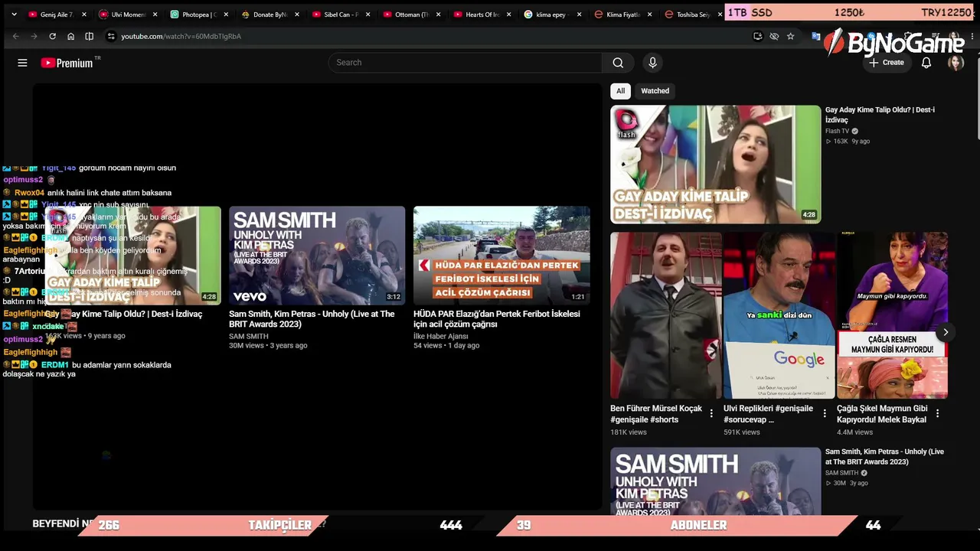Open options for Çağla Şıkel short
The width and height of the screenshot is (980, 551).
(x=938, y=413)
